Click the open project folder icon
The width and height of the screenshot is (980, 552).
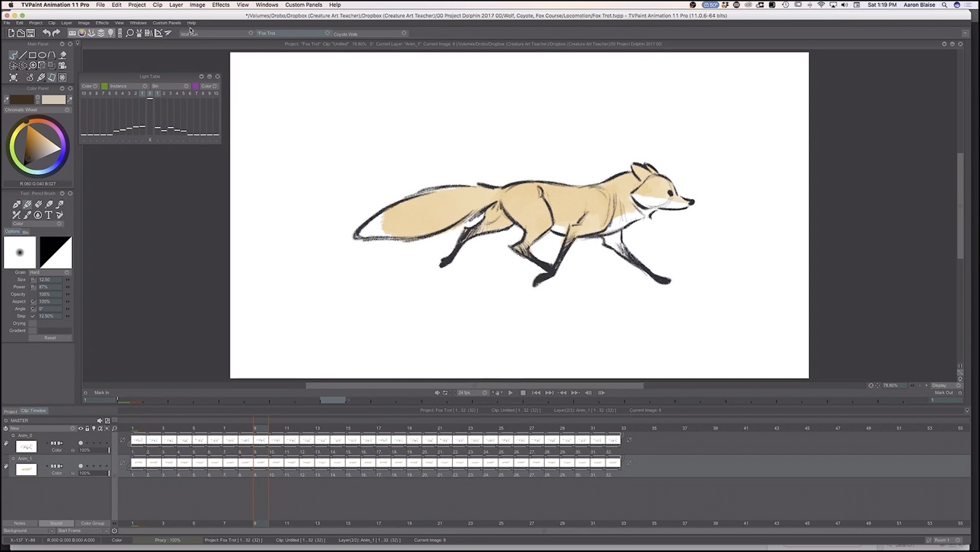click(21, 33)
